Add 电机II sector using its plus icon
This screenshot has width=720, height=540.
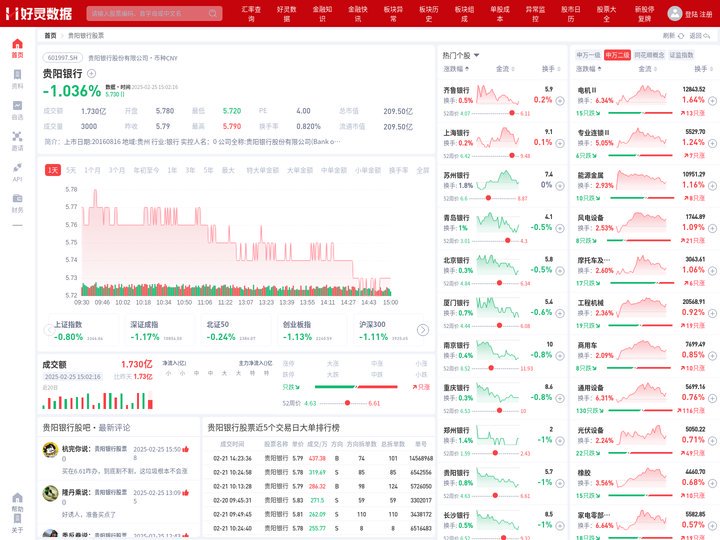(712, 101)
